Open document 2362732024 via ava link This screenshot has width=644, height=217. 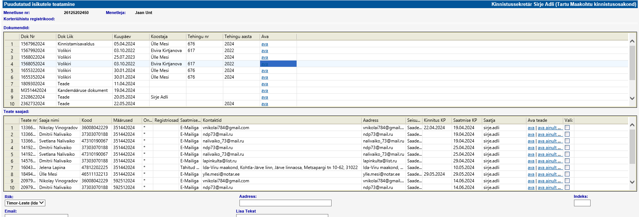coord(265,104)
